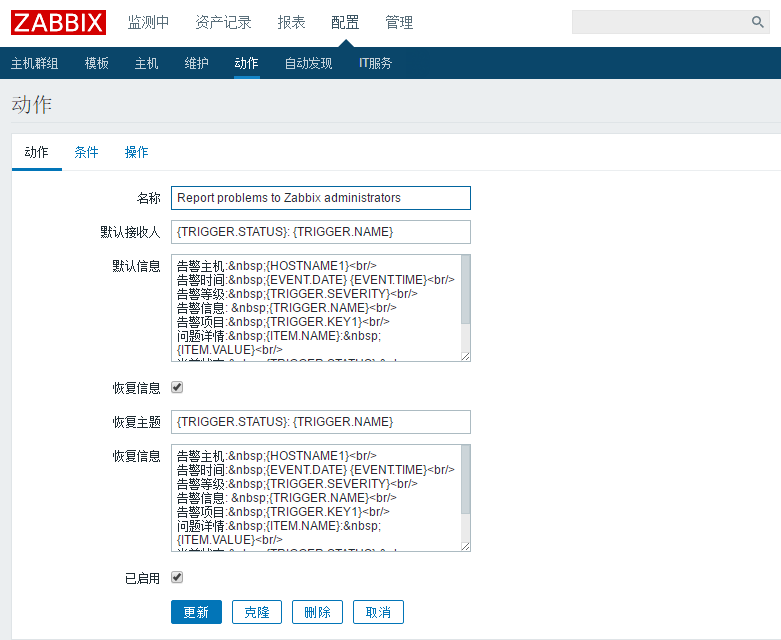The height and width of the screenshot is (640, 781).
Task: Open the 报表 top menu
Action: tap(291, 22)
